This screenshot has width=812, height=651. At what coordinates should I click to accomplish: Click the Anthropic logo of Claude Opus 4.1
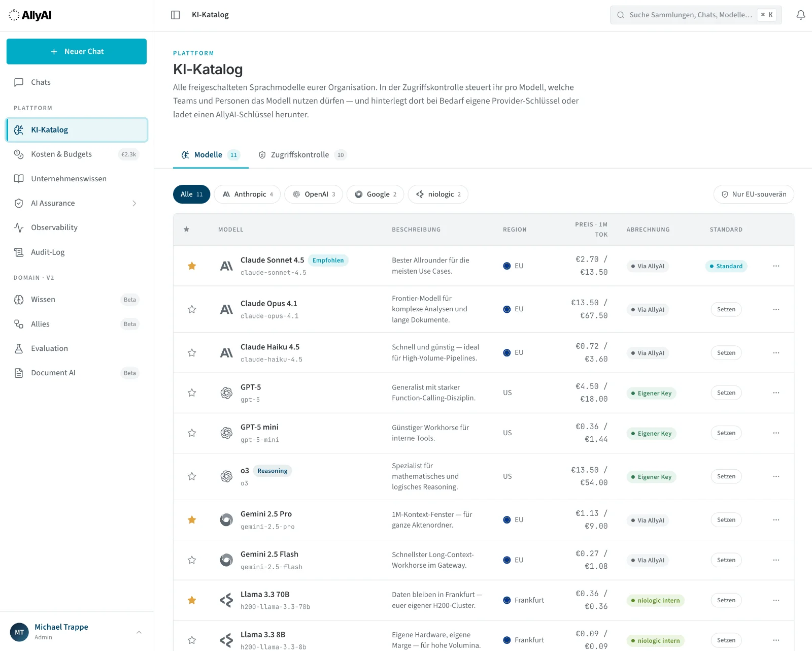click(226, 309)
